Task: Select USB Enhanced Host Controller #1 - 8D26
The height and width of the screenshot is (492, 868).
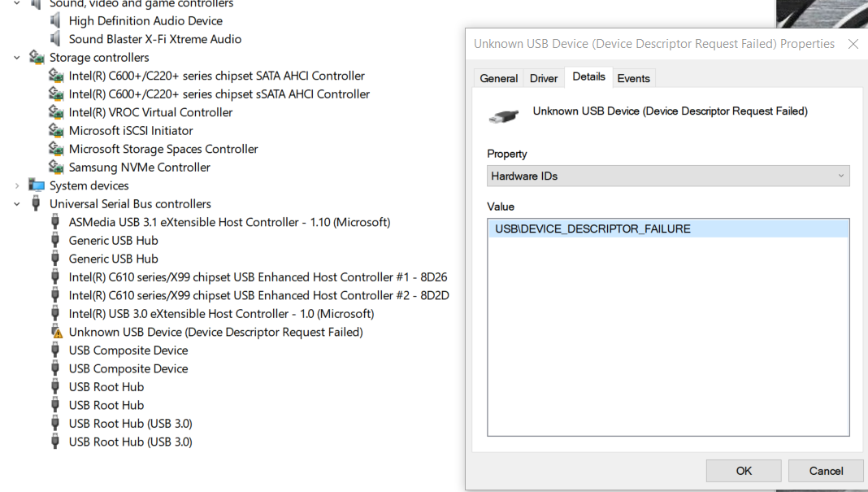Action: point(258,277)
